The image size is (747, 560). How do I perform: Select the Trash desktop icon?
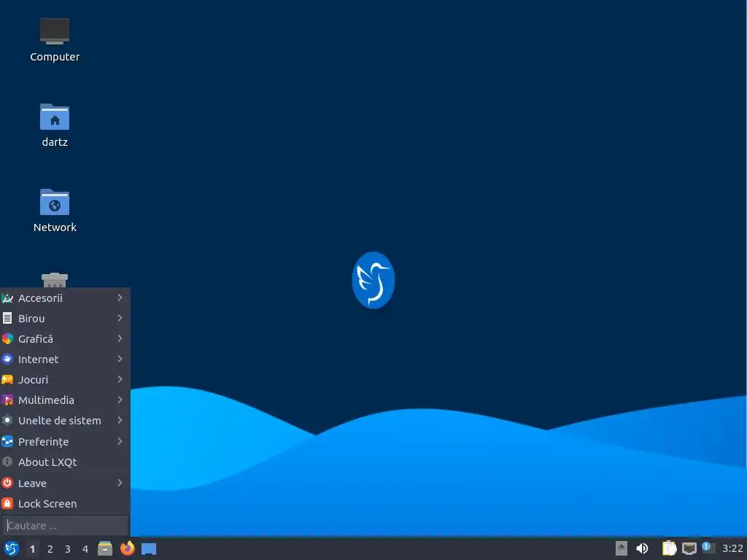click(54, 280)
